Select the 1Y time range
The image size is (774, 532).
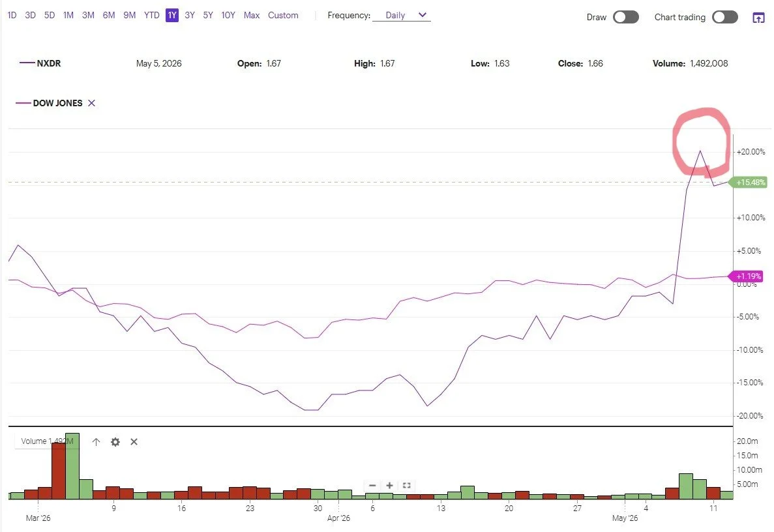point(171,15)
